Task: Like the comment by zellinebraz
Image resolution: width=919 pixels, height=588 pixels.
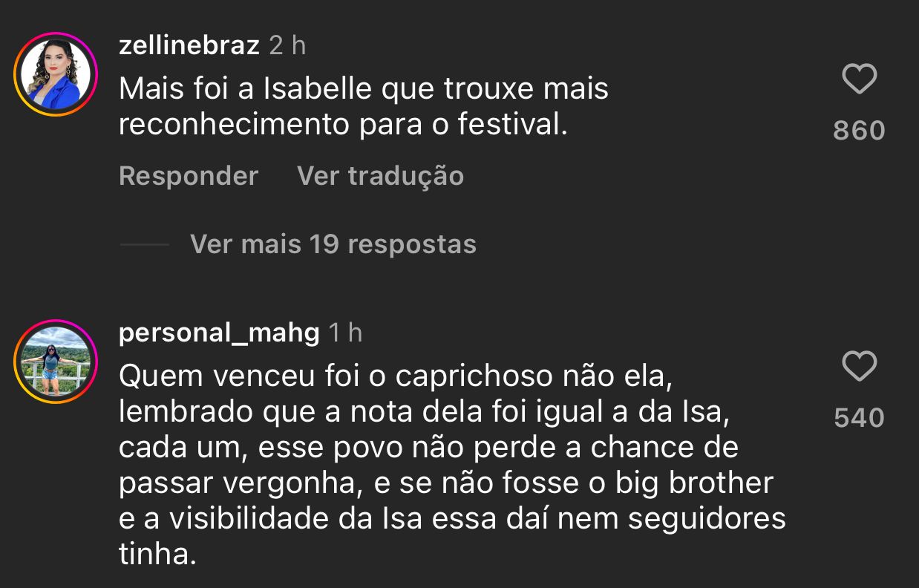Action: coord(859,79)
